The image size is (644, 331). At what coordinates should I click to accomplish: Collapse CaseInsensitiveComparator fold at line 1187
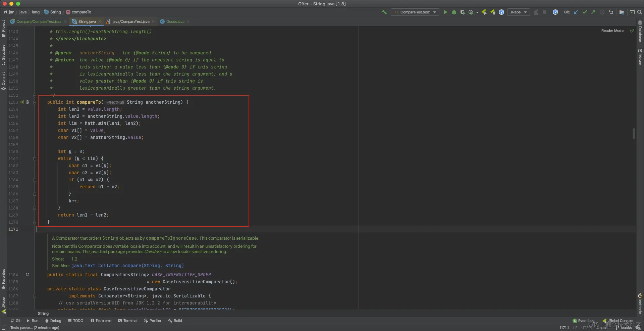pyautogui.click(x=35, y=296)
